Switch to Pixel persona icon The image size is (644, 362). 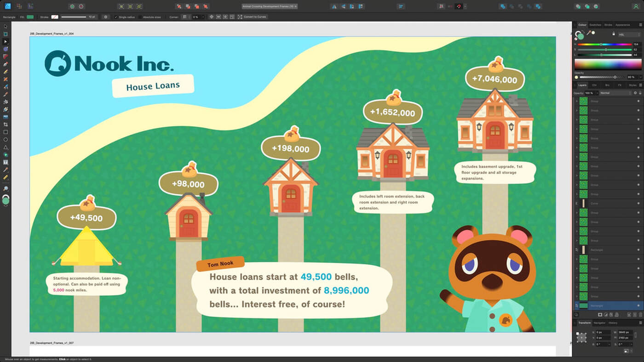19,6
